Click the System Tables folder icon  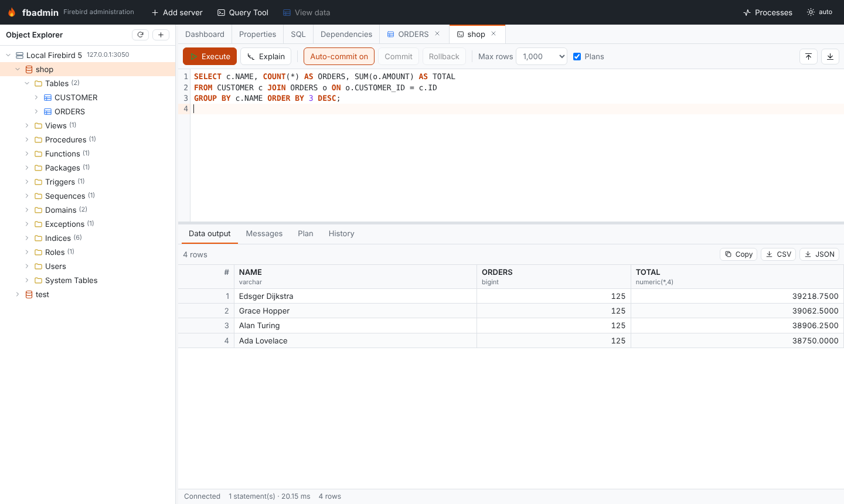pos(38,280)
